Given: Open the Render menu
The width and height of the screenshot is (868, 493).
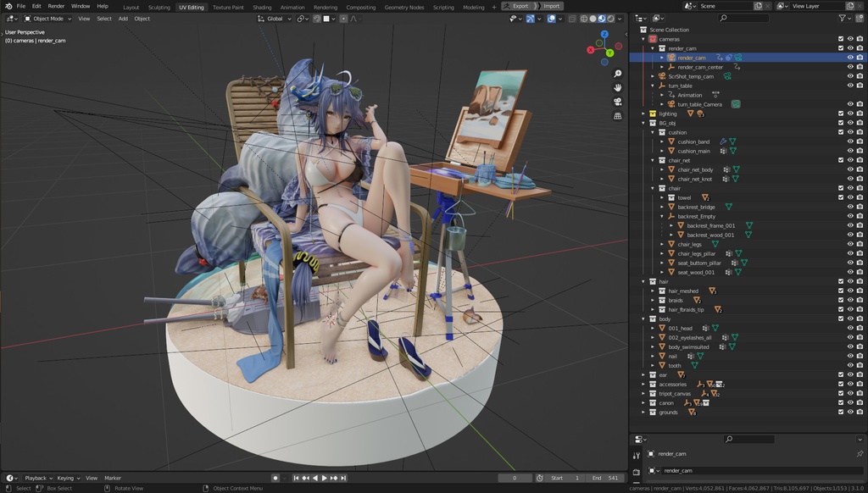Looking at the screenshot, I should coord(56,6).
